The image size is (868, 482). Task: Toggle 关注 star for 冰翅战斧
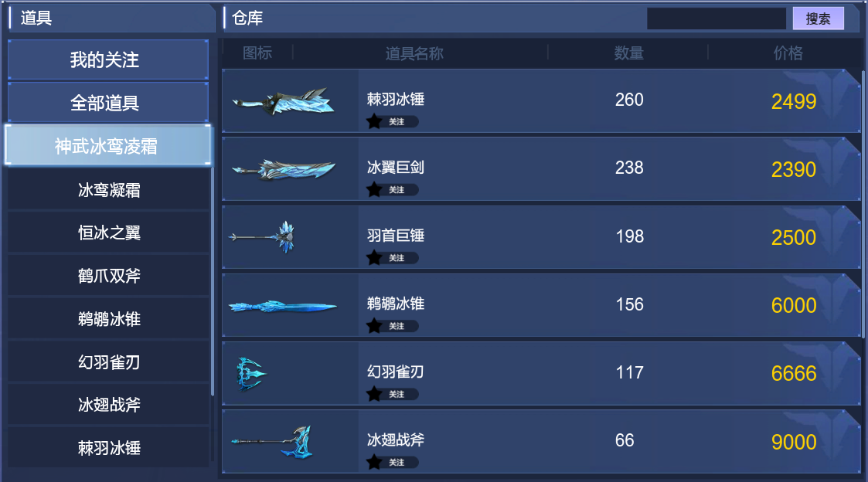tap(393, 462)
